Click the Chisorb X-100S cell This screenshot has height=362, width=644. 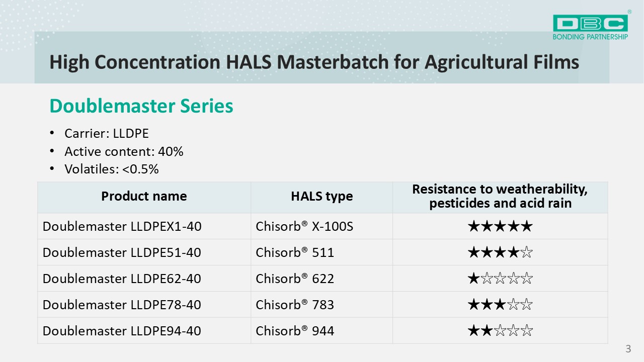point(321,226)
